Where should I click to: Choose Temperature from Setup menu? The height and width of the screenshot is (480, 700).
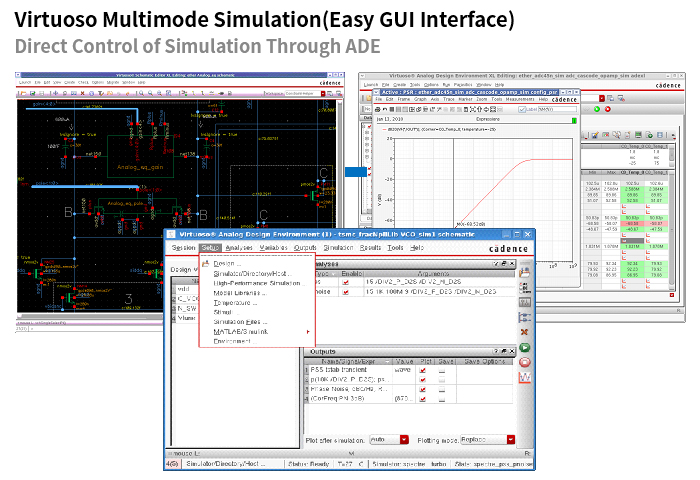pos(235,303)
